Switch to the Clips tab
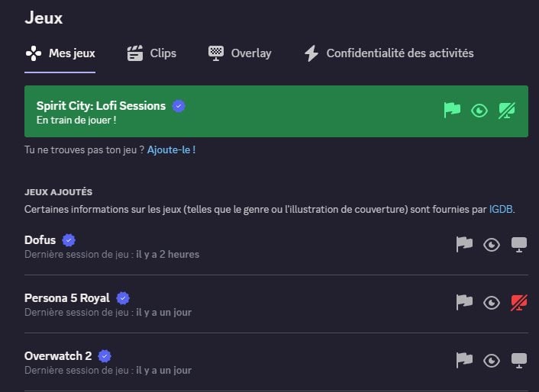This screenshot has width=539, height=392. [x=152, y=53]
